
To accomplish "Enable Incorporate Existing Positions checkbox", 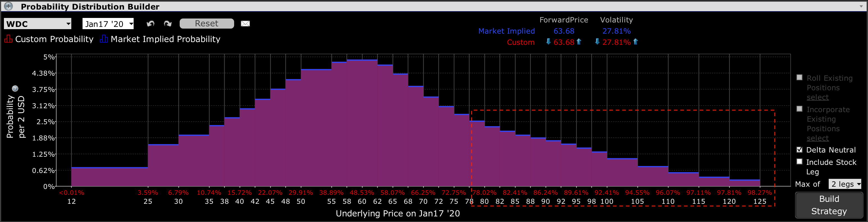I will [x=799, y=109].
